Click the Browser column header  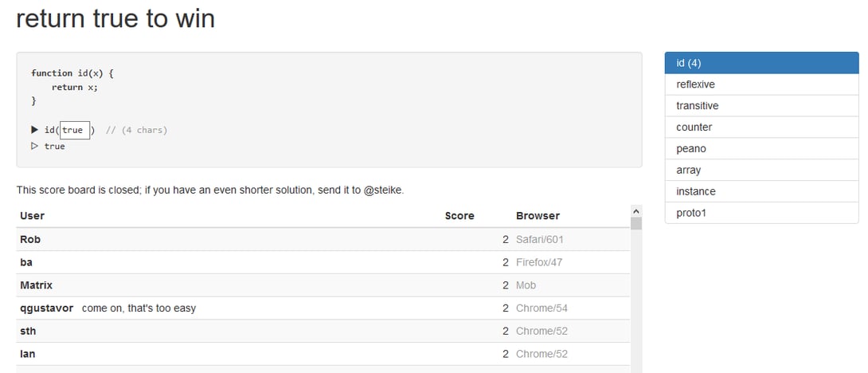[538, 216]
